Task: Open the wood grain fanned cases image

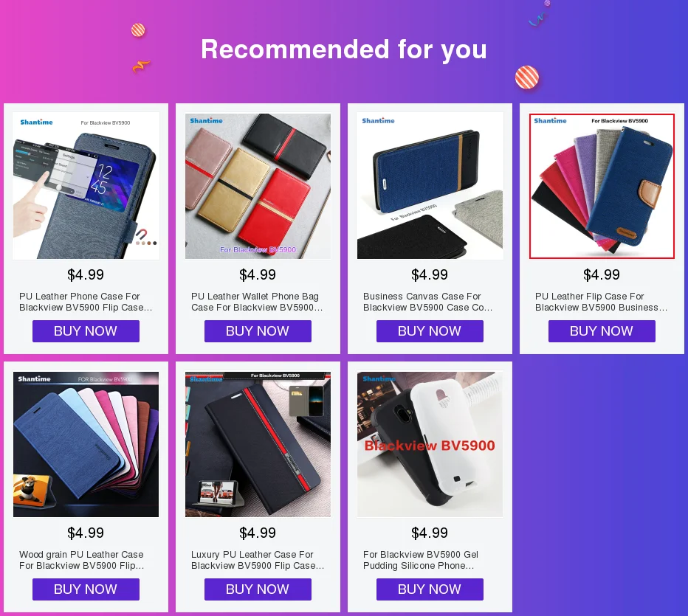Action: tap(86, 444)
